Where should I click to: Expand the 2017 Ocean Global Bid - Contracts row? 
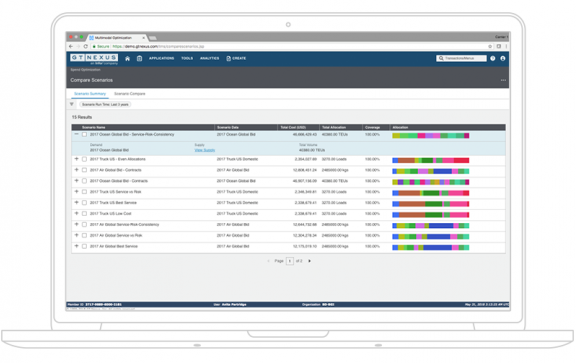coord(76,180)
